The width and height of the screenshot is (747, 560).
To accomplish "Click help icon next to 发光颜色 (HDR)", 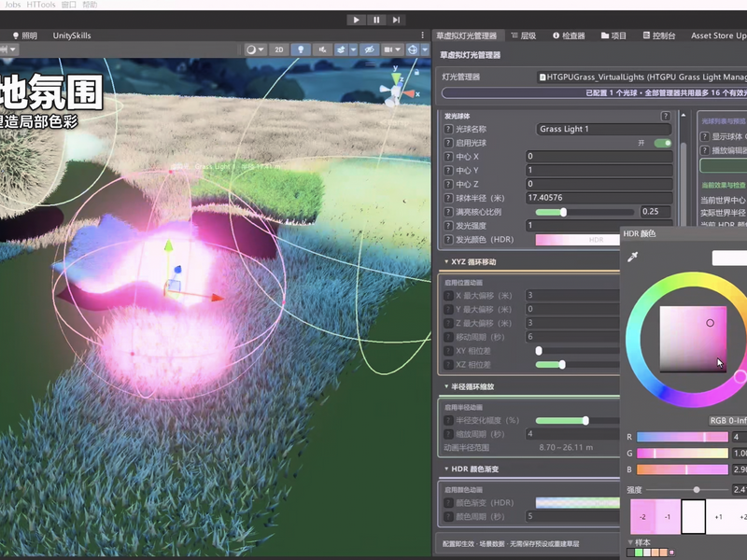I will pyautogui.click(x=448, y=240).
